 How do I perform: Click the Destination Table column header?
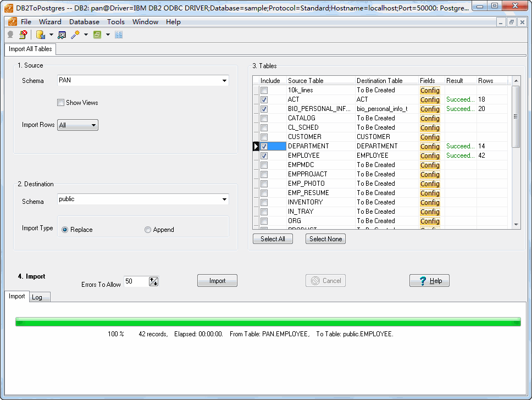(386, 81)
